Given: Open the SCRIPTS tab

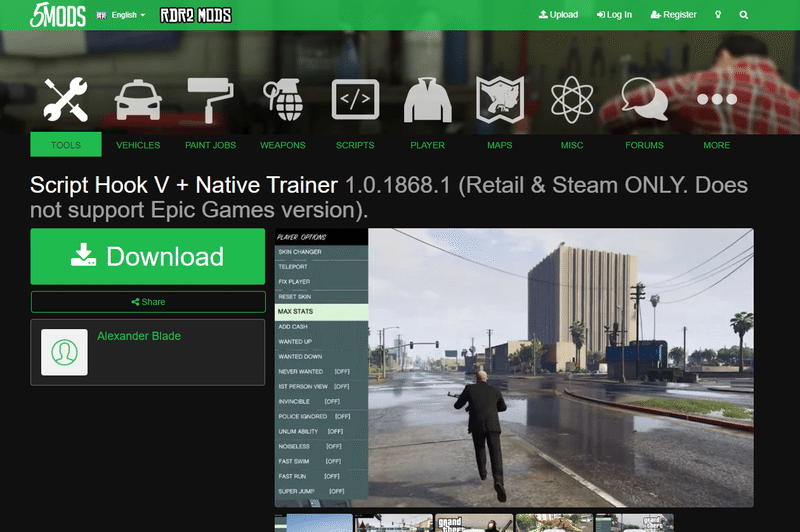Looking at the screenshot, I should pos(355,145).
